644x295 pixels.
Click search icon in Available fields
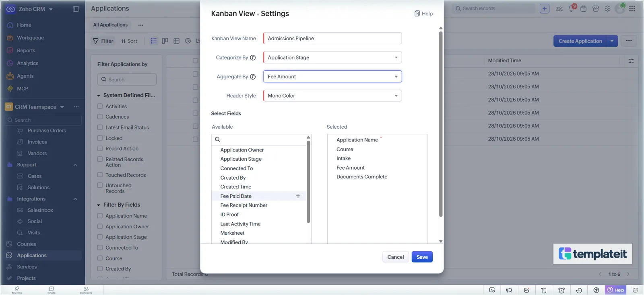pos(217,139)
